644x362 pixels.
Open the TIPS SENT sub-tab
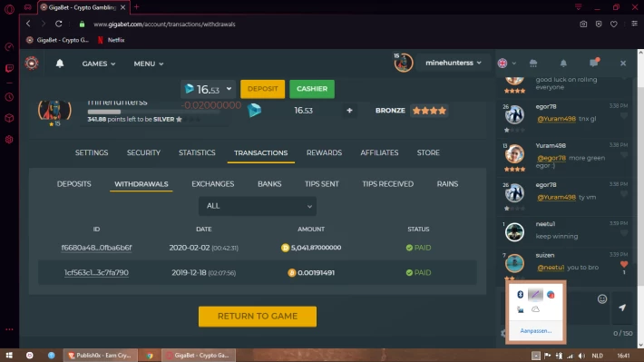tap(322, 184)
